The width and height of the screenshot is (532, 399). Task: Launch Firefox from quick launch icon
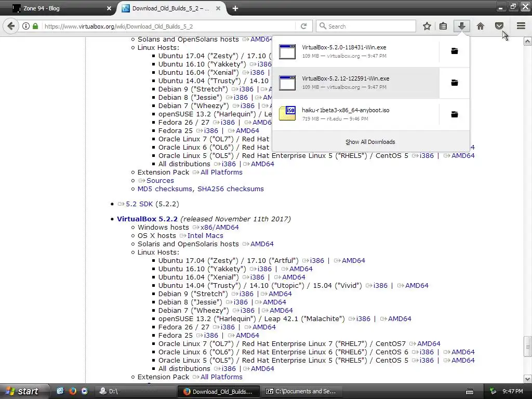click(72, 391)
